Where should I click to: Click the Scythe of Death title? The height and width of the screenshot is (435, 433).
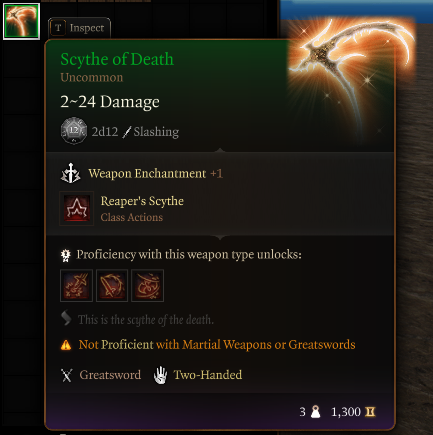117,60
